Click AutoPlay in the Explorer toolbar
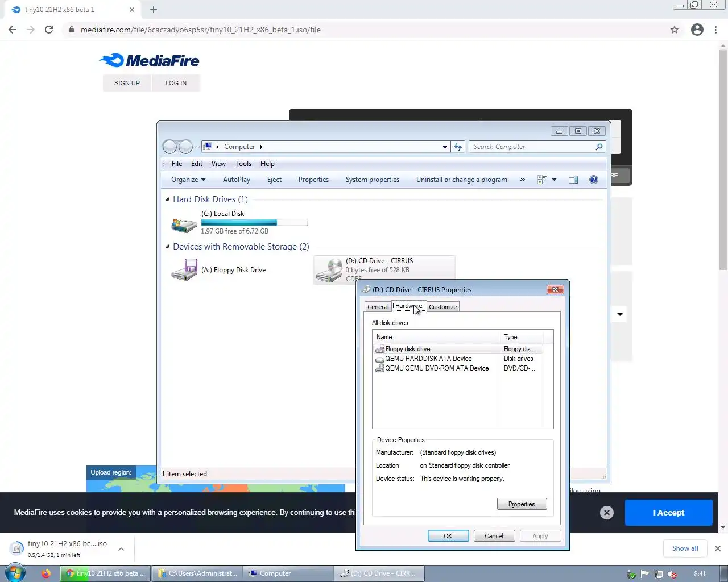The height and width of the screenshot is (582, 728). point(237,180)
